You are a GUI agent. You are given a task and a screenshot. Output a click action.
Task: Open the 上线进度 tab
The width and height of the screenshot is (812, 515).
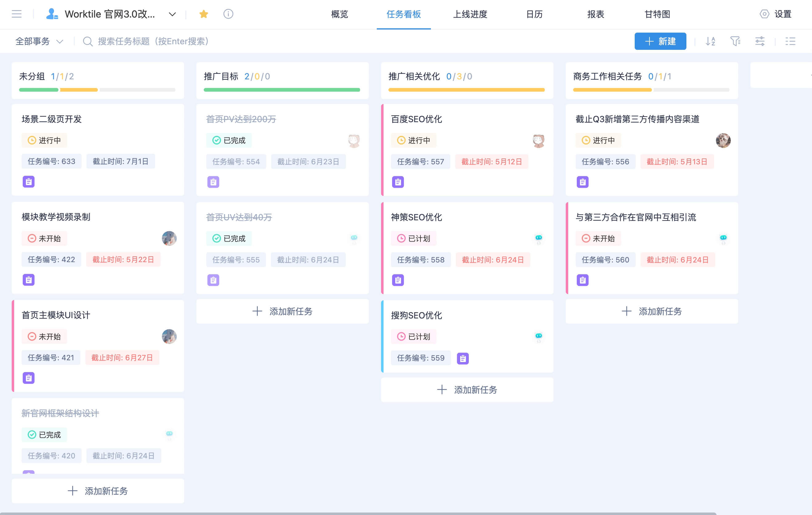point(470,14)
